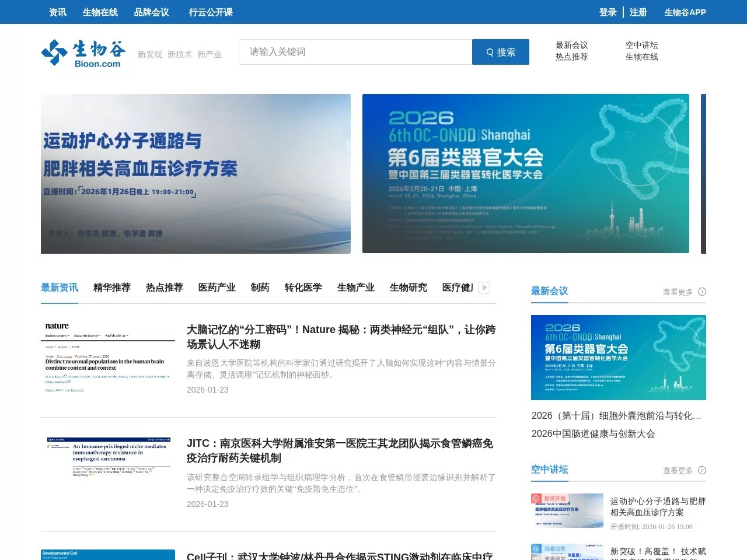The height and width of the screenshot is (560, 747).
Task: Click circle arrow icon beside 空中讲坛 查看更多
Action: 702,470
